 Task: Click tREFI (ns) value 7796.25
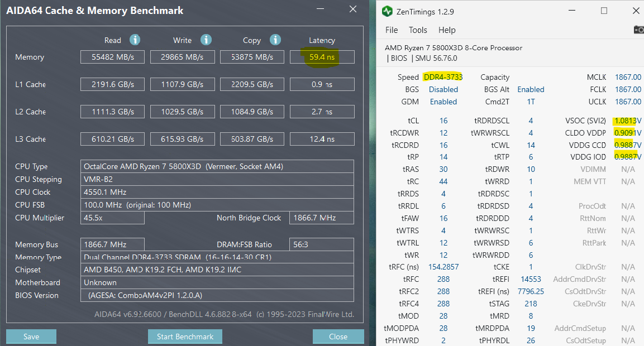pos(531,291)
